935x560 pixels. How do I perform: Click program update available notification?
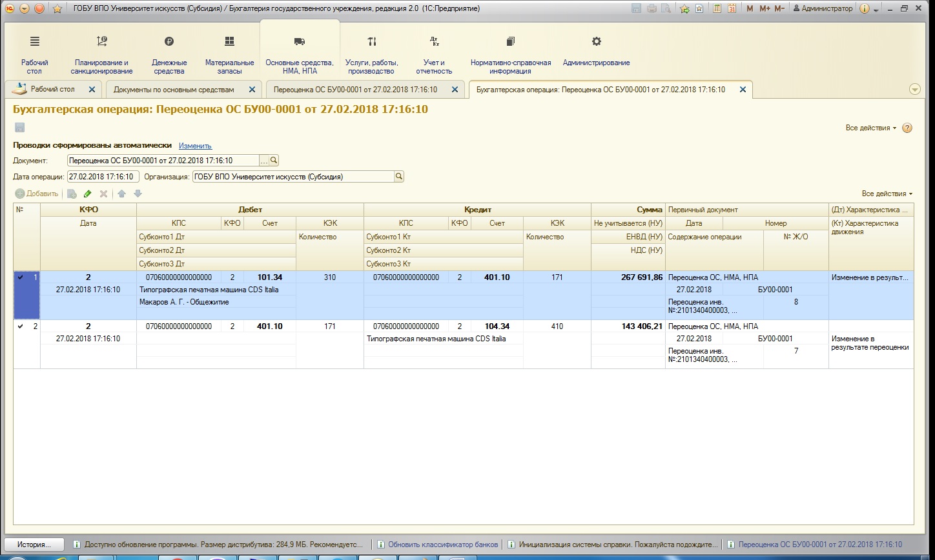tap(219, 545)
